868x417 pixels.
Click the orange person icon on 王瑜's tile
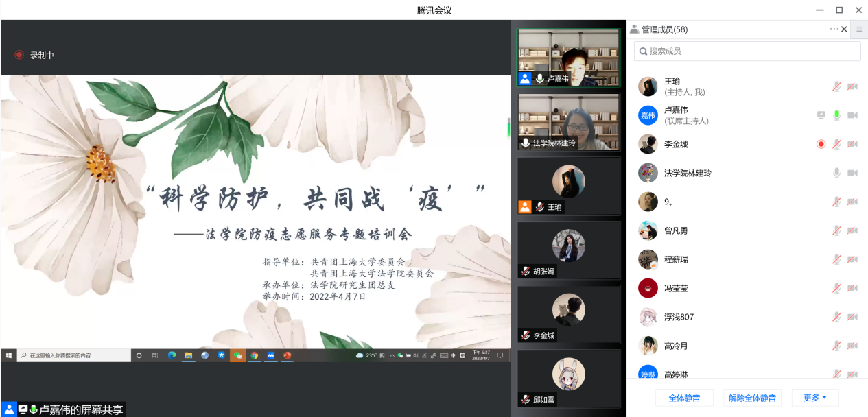525,207
